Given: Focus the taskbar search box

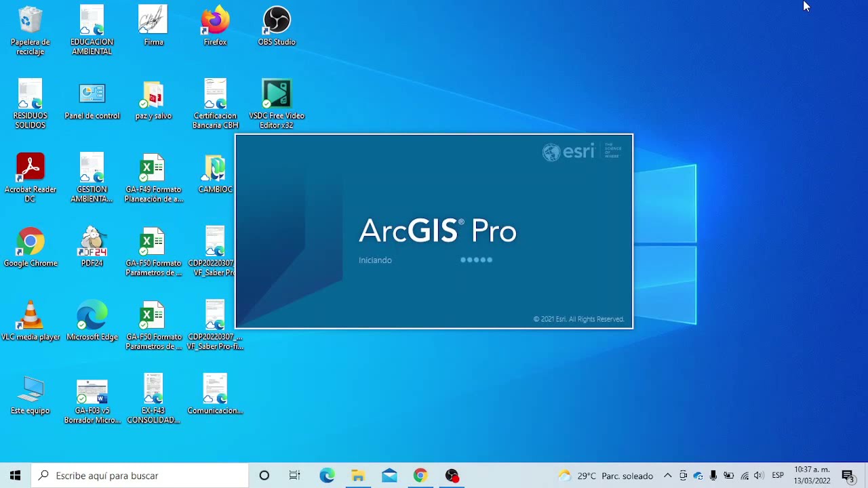Looking at the screenshot, I should 140,475.
